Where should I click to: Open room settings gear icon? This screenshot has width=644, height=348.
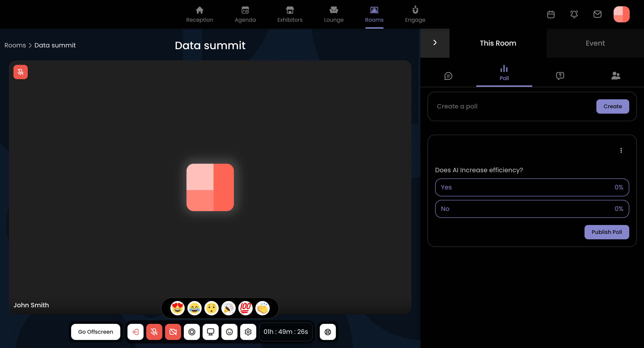click(x=248, y=332)
